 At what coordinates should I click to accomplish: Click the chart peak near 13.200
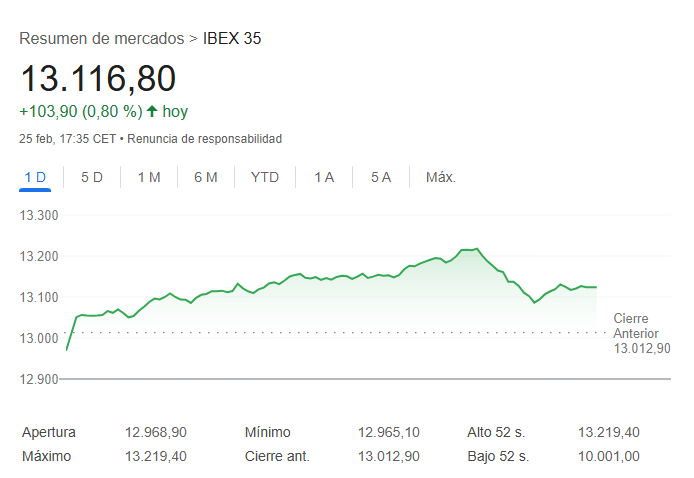(x=475, y=249)
